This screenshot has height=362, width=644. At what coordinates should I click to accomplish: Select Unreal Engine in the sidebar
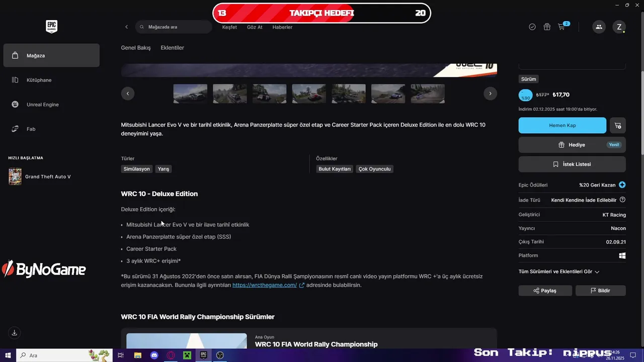pos(51,105)
